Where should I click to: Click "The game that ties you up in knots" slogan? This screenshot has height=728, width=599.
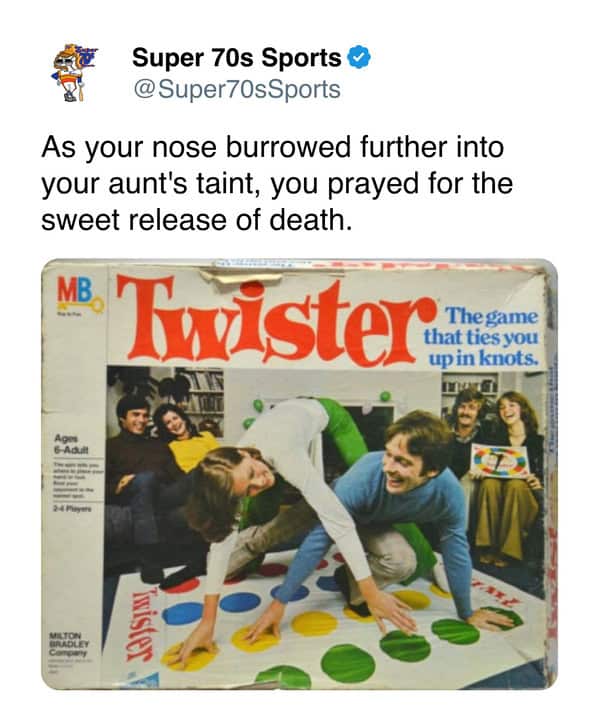pos(482,337)
